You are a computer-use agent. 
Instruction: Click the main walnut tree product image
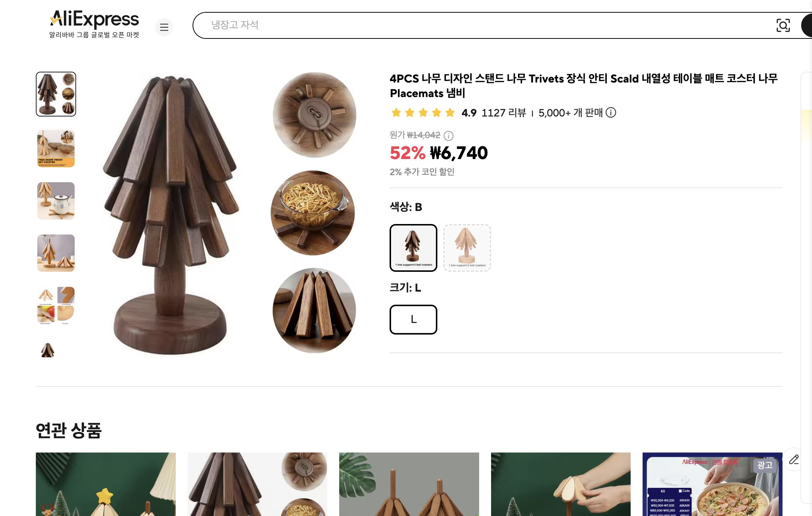coord(172,213)
